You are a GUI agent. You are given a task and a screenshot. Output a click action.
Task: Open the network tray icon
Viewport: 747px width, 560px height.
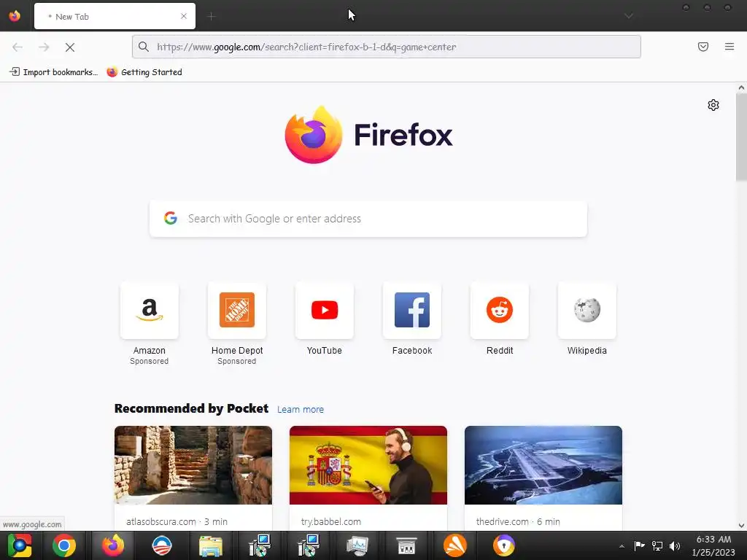pyautogui.click(x=657, y=545)
